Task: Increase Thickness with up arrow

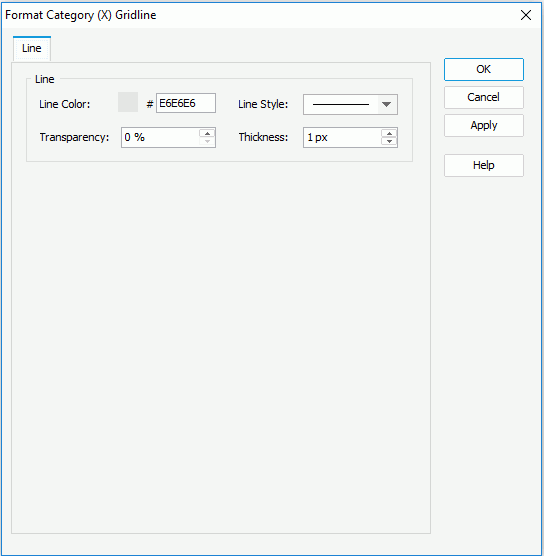Action: (389, 133)
